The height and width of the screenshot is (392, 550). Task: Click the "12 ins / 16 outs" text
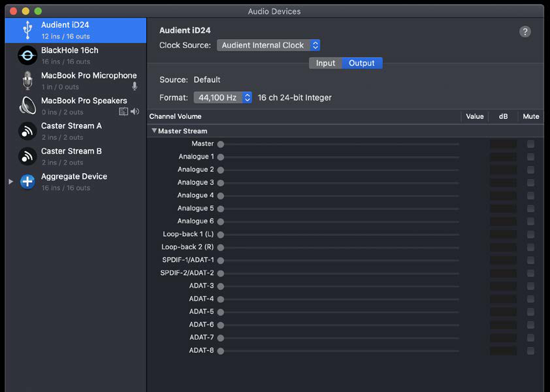tap(65, 37)
